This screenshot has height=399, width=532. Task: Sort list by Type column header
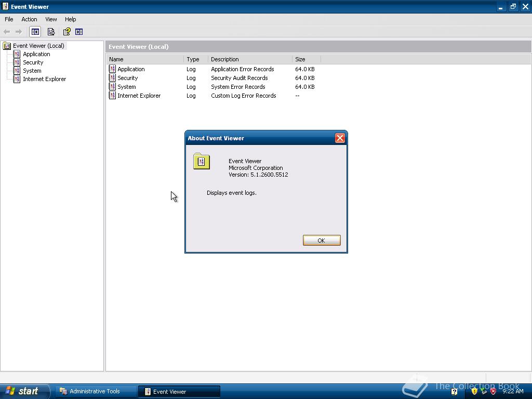(196, 59)
